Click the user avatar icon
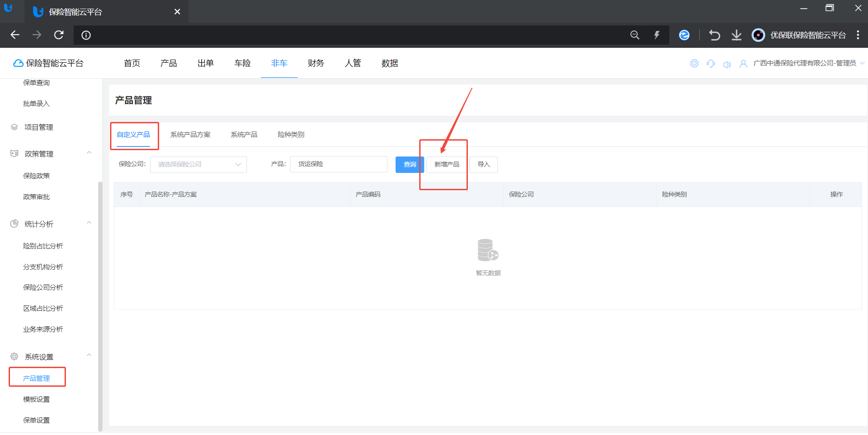Viewport: 868px width, 435px height. pos(743,64)
